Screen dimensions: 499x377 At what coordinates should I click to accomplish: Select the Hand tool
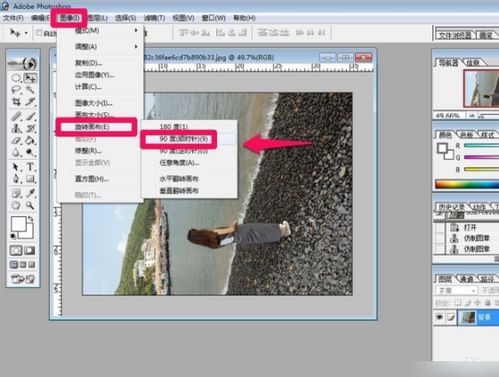tap(16, 205)
